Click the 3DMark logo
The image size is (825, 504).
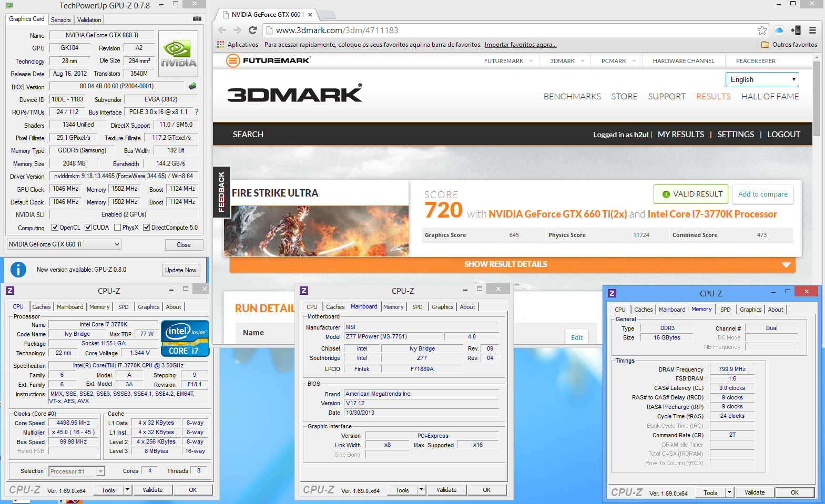[294, 94]
